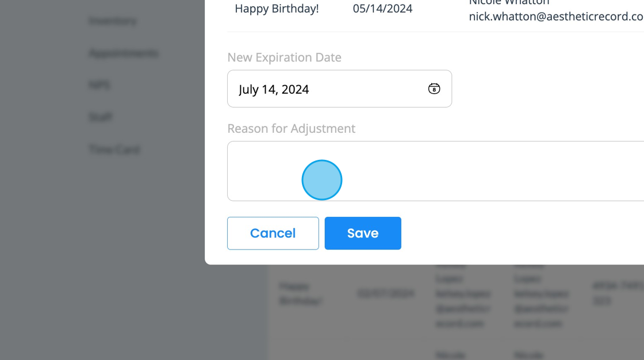Select NPS in the sidebar
Screen dimensions: 644x360
(99, 85)
